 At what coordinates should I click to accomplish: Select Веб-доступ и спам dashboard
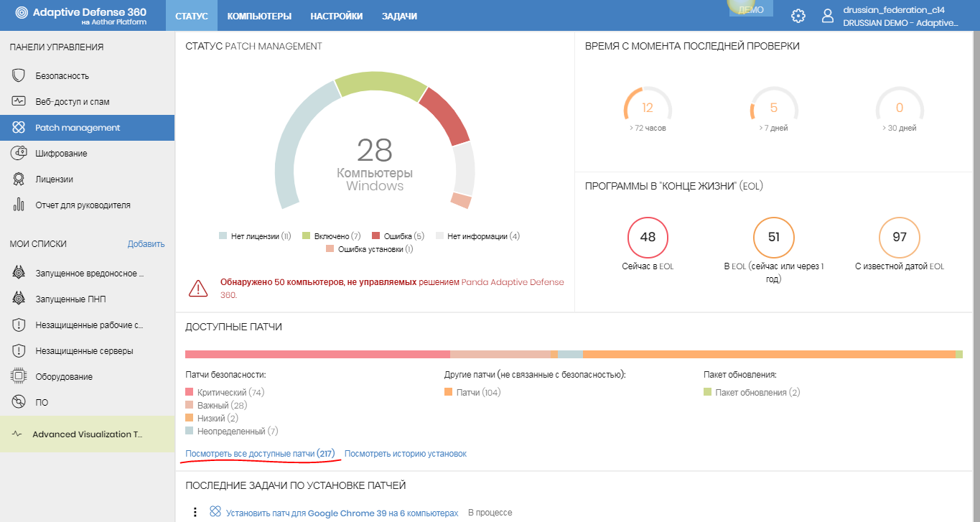click(x=87, y=101)
